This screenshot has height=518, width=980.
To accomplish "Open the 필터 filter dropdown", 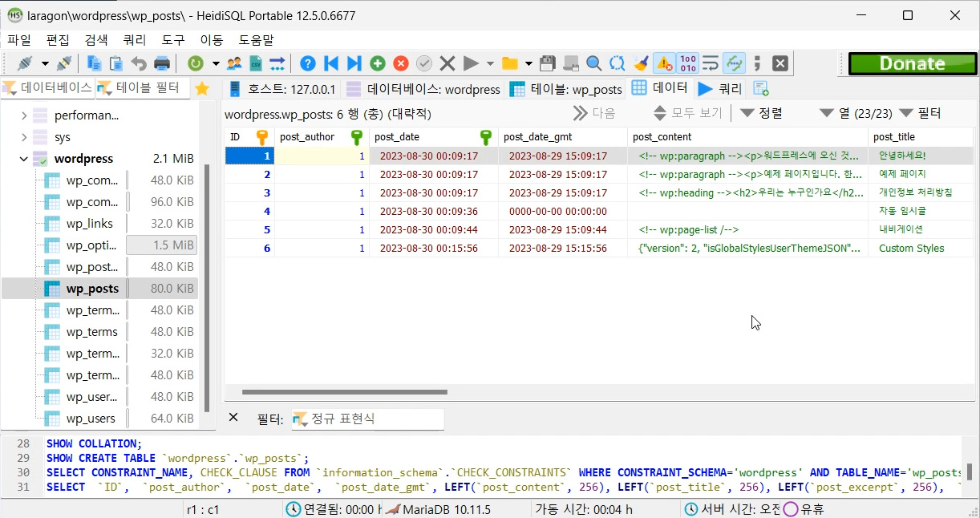I will tap(920, 113).
